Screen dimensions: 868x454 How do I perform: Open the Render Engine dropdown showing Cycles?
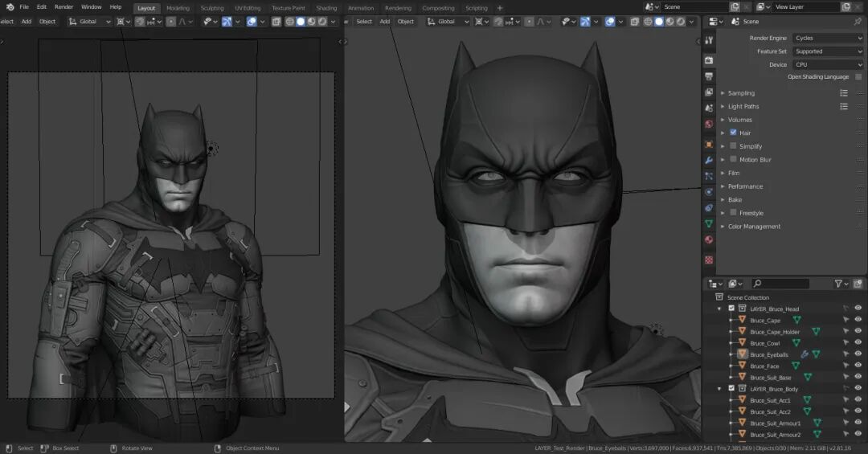(x=827, y=38)
